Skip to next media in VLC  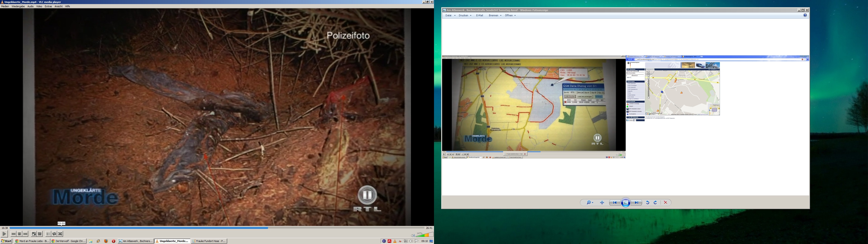[26, 234]
